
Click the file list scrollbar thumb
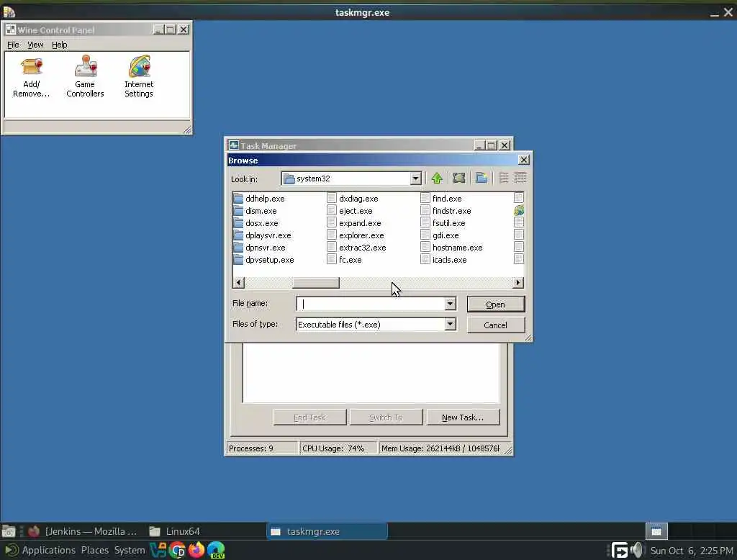click(315, 283)
